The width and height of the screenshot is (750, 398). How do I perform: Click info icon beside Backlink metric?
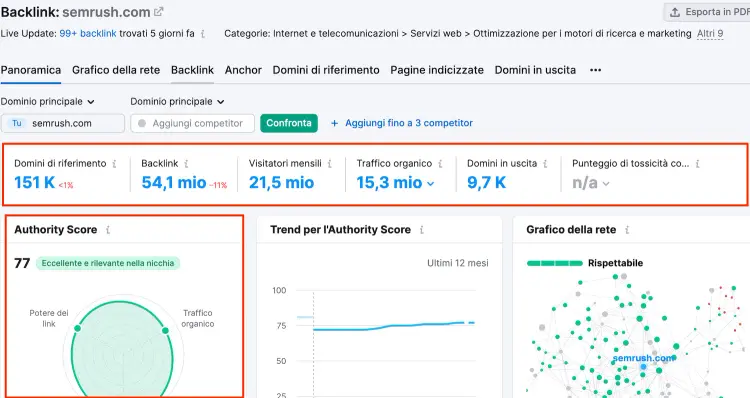point(186,164)
